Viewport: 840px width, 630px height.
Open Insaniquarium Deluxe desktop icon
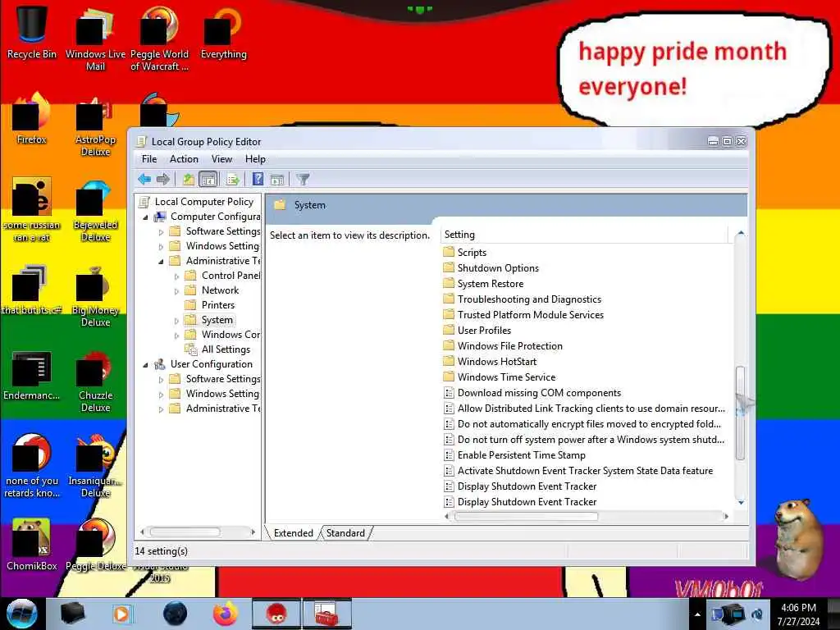(x=95, y=466)
